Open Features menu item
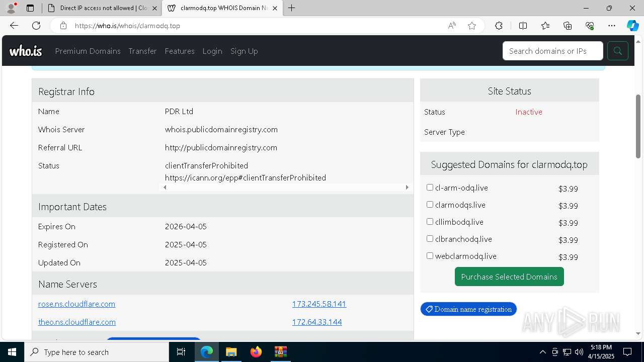Viewport: 644px width, 362px height. coord(180,51)
